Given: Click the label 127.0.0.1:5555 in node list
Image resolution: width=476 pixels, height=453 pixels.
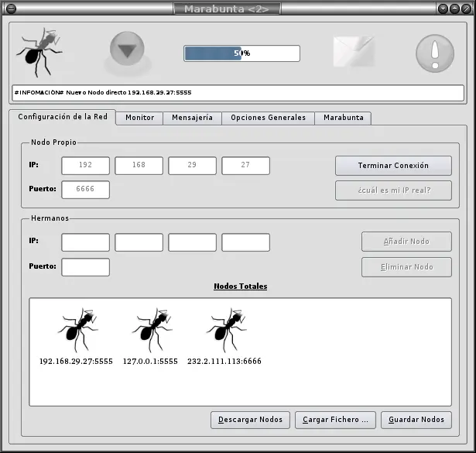Looking at the screenshot, I should (150, 362).
